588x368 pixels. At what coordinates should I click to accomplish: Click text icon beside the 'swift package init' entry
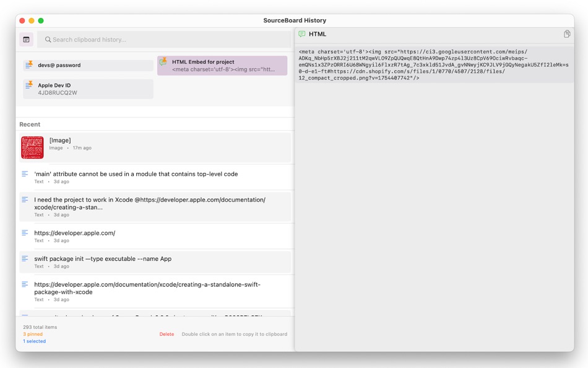pos(24,258)
